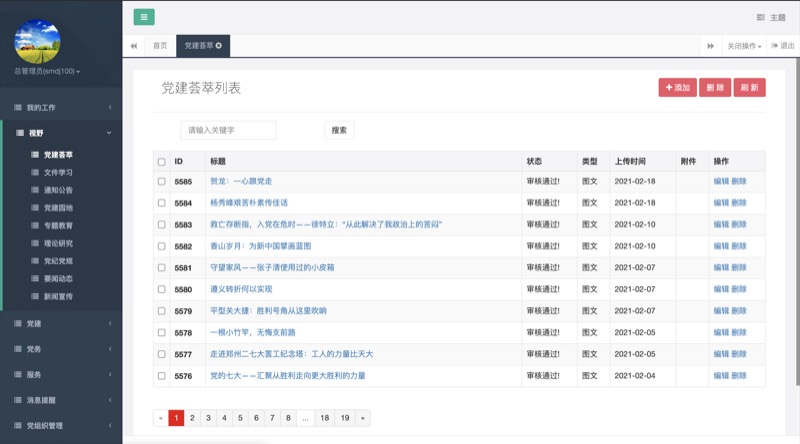Click the 搜索 button
The image size is (800, 444).
339,130
